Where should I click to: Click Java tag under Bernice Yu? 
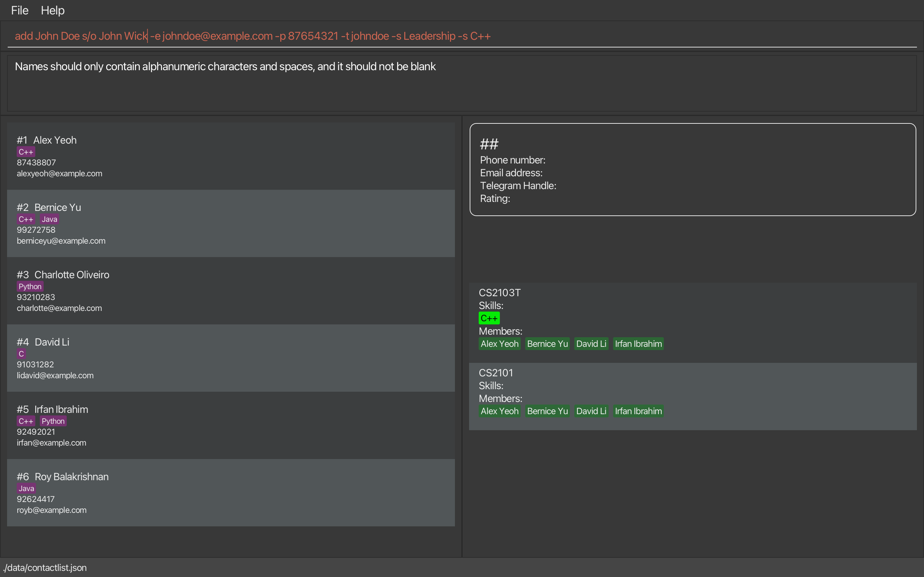[49, 220]
